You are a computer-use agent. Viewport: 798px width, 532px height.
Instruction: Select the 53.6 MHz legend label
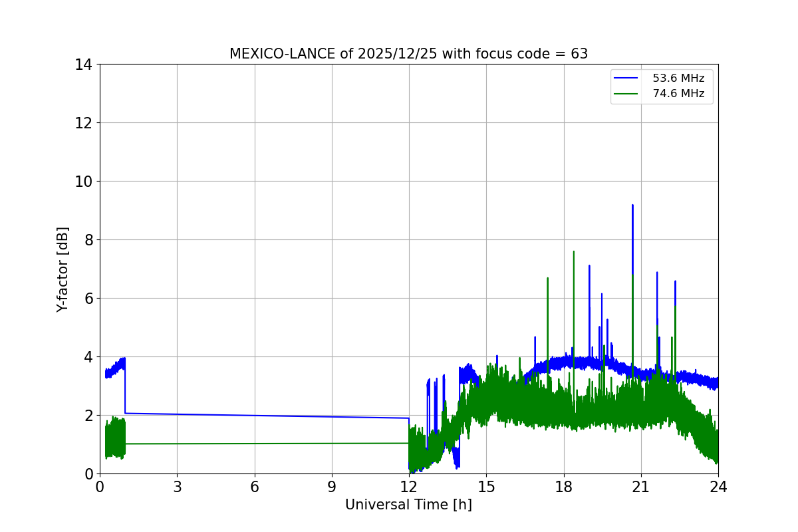click(678, 78)
